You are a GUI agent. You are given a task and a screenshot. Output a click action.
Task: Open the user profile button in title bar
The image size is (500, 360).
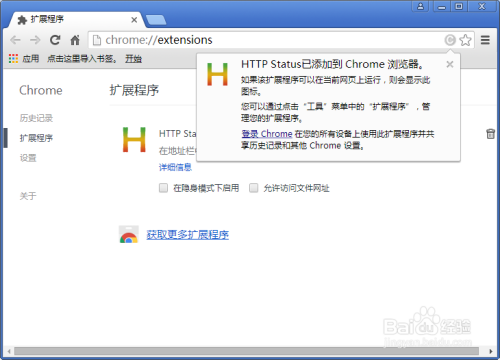click(x=421, y=6)
